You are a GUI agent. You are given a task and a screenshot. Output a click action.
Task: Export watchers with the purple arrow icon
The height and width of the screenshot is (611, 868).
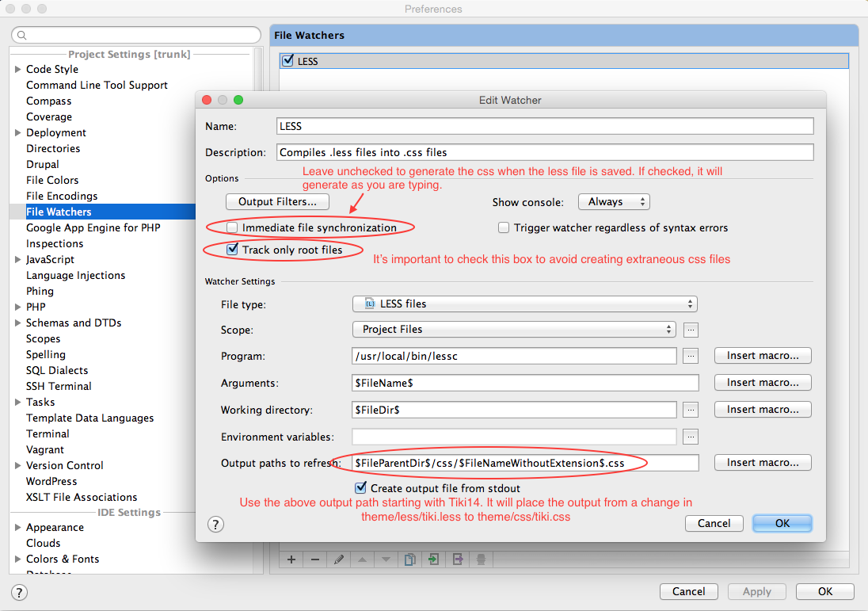click(457, 559)
